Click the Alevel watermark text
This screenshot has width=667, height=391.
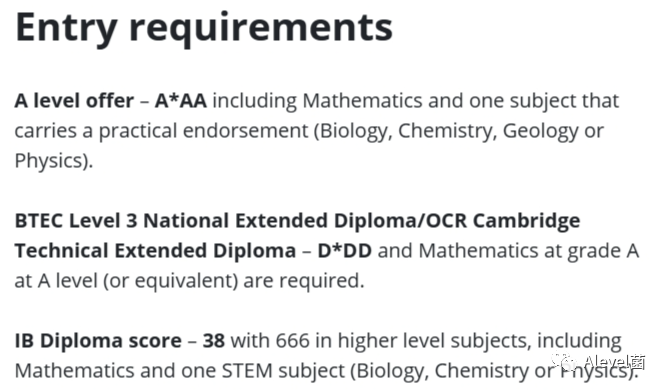(x=614, y=362)
